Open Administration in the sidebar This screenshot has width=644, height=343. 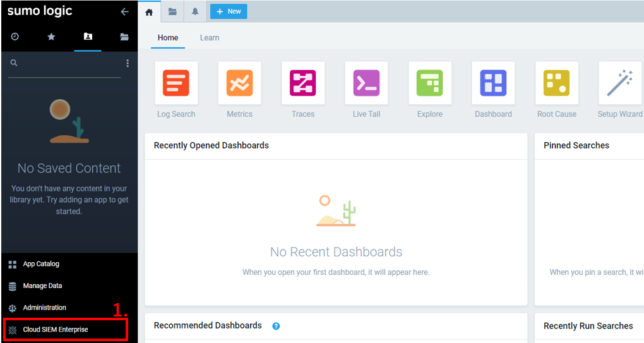(x=44, y=308)
